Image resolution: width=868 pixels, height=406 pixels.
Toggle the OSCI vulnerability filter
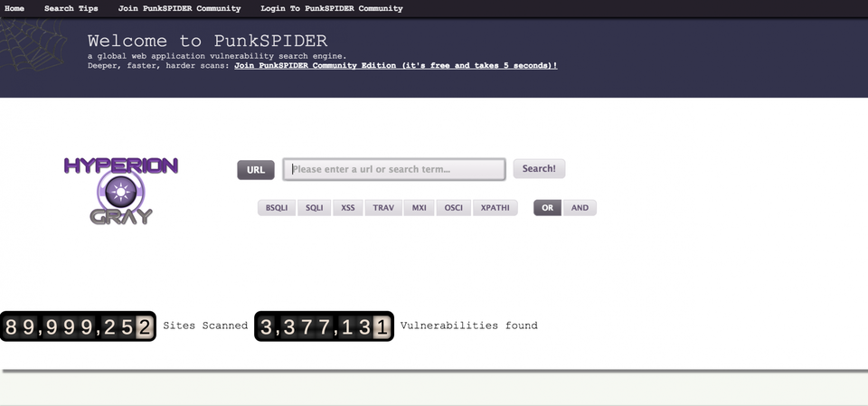click(453, 208)
